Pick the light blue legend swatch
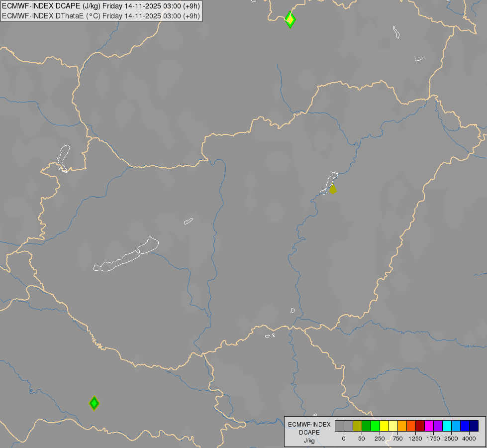The width and height of the screenshot is (487, 448). (456, 426)
